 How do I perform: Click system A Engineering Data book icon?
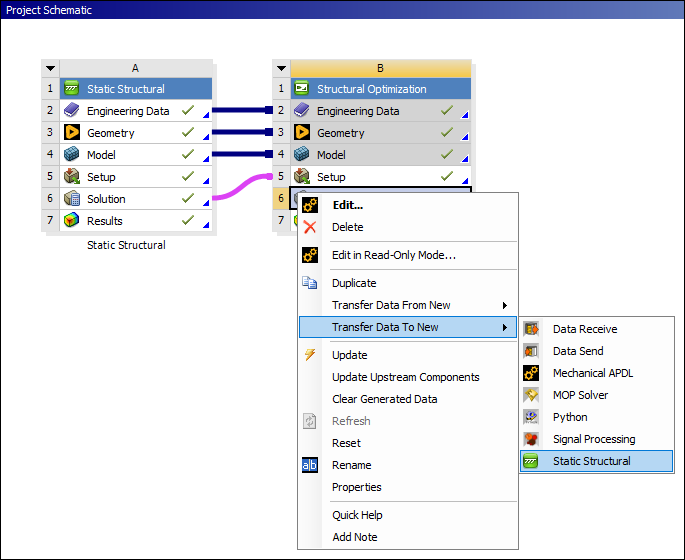tap(72, 111)
